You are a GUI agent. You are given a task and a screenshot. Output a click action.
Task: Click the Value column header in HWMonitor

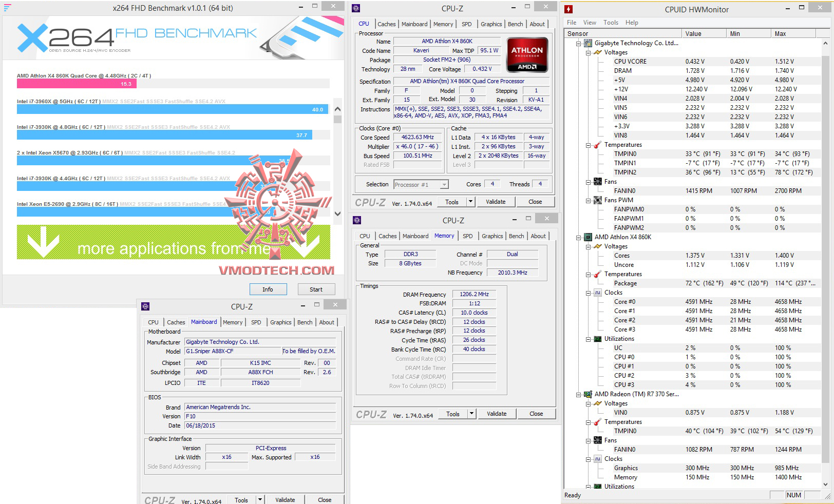(x=705, y=33)
